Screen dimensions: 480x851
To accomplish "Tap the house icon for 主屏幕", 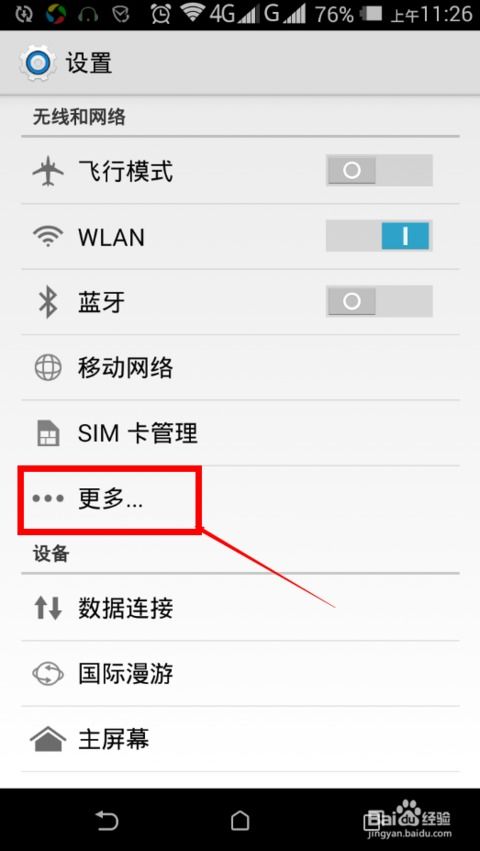I will pos(48,739).
